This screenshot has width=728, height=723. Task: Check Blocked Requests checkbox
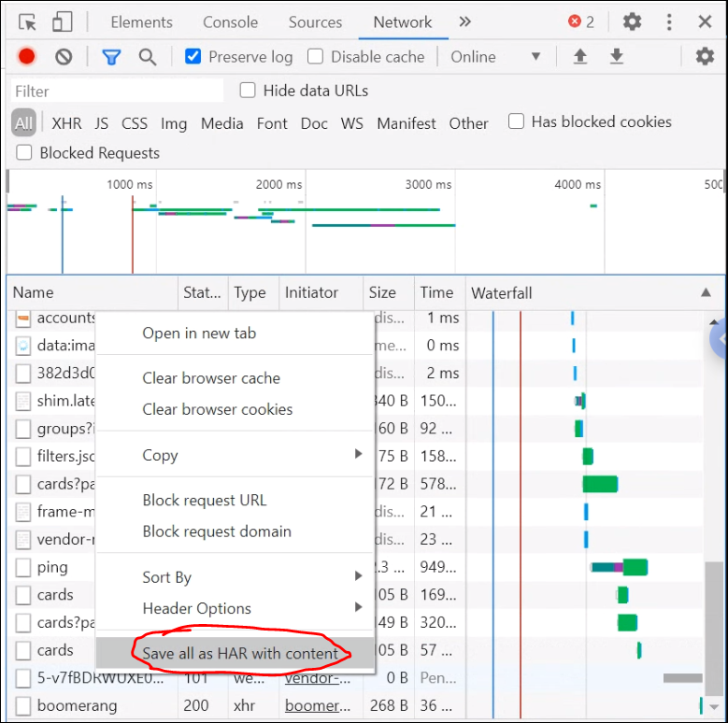point(23,152)
